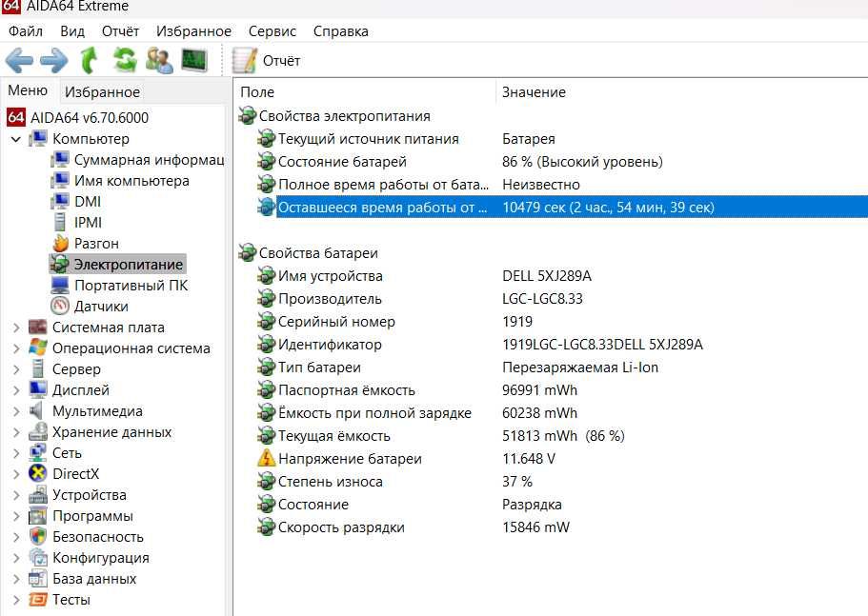
Task: Click the DirectX yellow X icon
Action: [38, 473]
